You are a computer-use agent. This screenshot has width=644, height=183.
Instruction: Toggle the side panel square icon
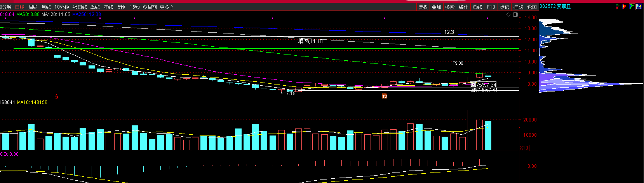point(515,15)
